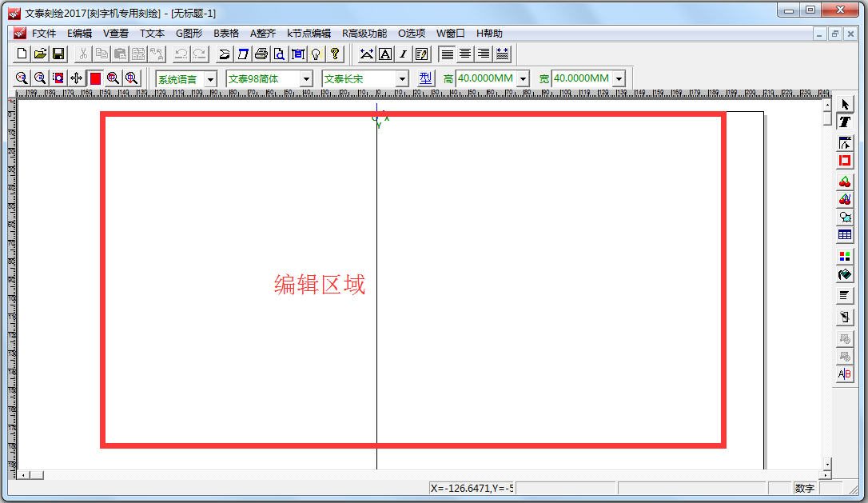Click the vertical scrollbar down arrow
The height and width of the screenshot is (503, 868).
pyautogui.click(x=827, y=465)
